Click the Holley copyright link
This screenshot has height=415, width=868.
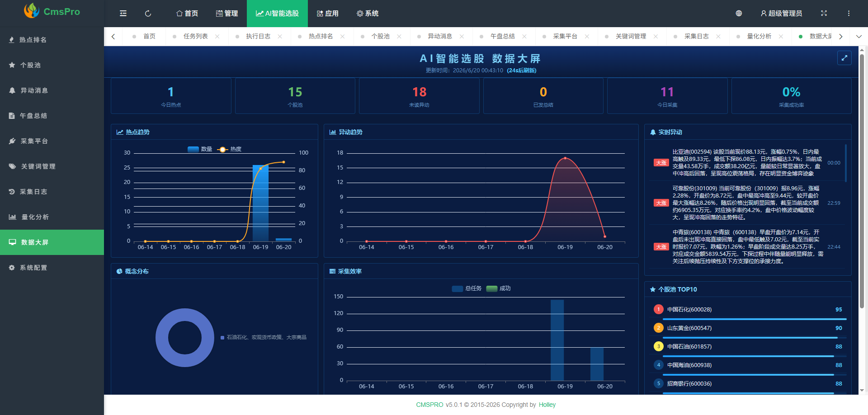(x=547, y=405)
